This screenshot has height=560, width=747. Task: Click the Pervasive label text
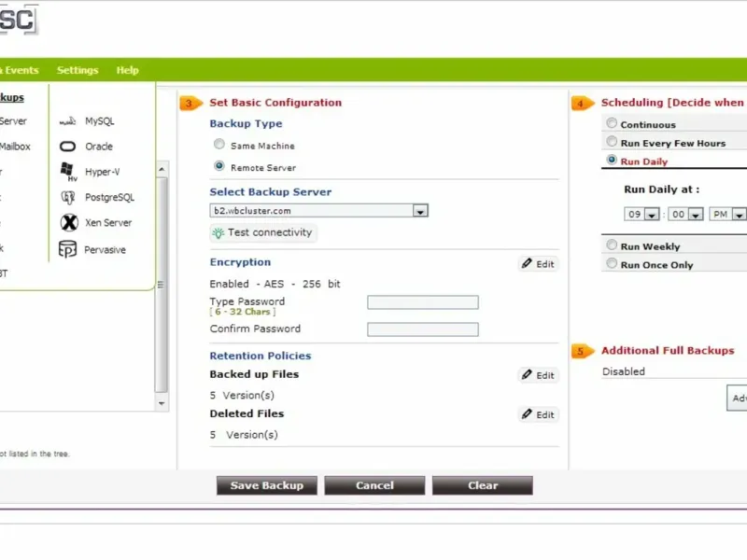[105, 250]
